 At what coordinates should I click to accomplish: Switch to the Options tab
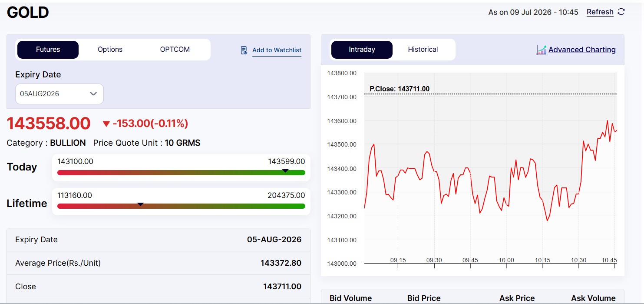click(110, 50)
